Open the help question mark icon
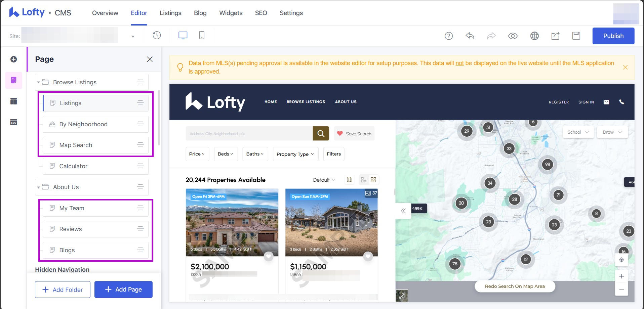Viewport: 644px width, 309px height. [x=449, y=36]
